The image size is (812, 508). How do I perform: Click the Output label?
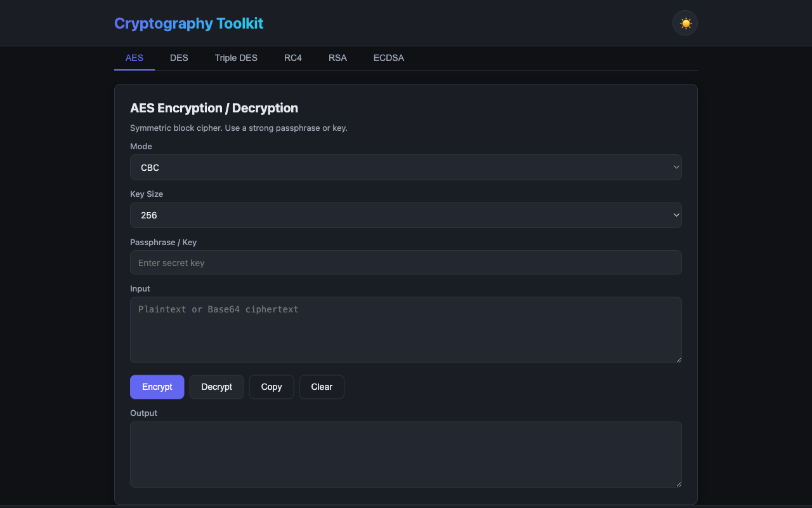[143, 413]
